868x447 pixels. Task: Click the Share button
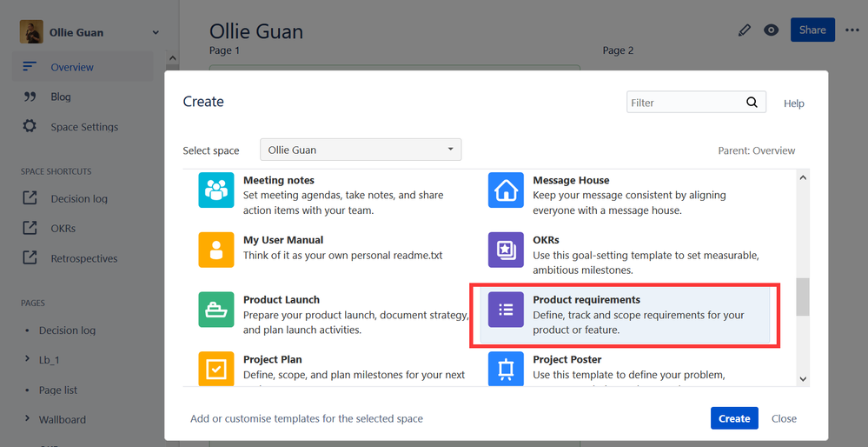coord(812,30)
